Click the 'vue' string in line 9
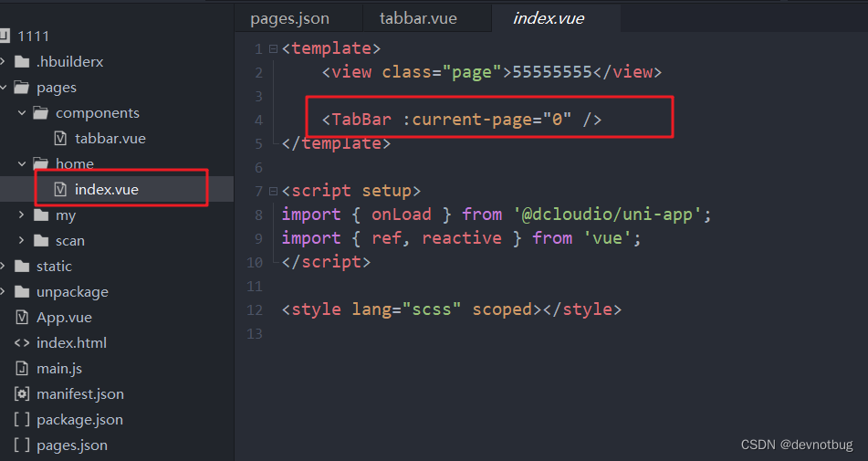Image resolution: width=868 pixels, height=461 pixels. [607, 238]
